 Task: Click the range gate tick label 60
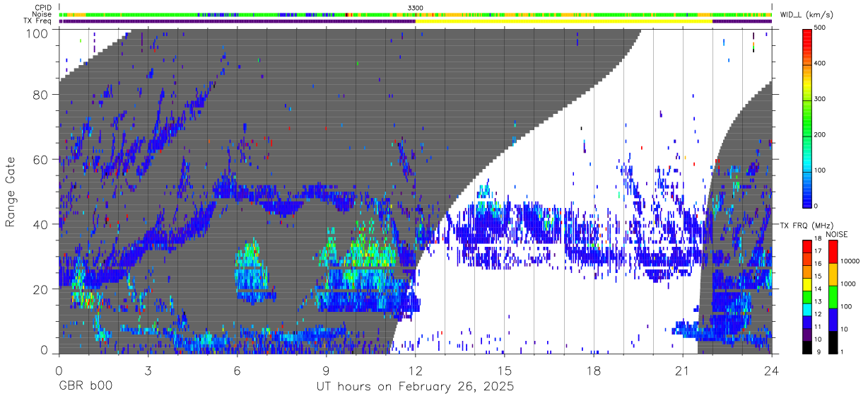click(x=41, y=159)
